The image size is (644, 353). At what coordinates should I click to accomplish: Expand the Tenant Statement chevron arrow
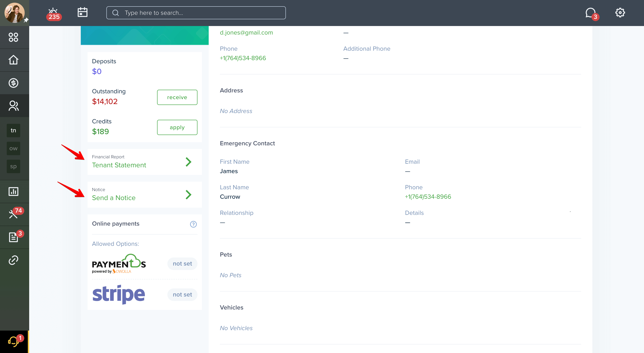pyautogui.click(x=188, y=162)
